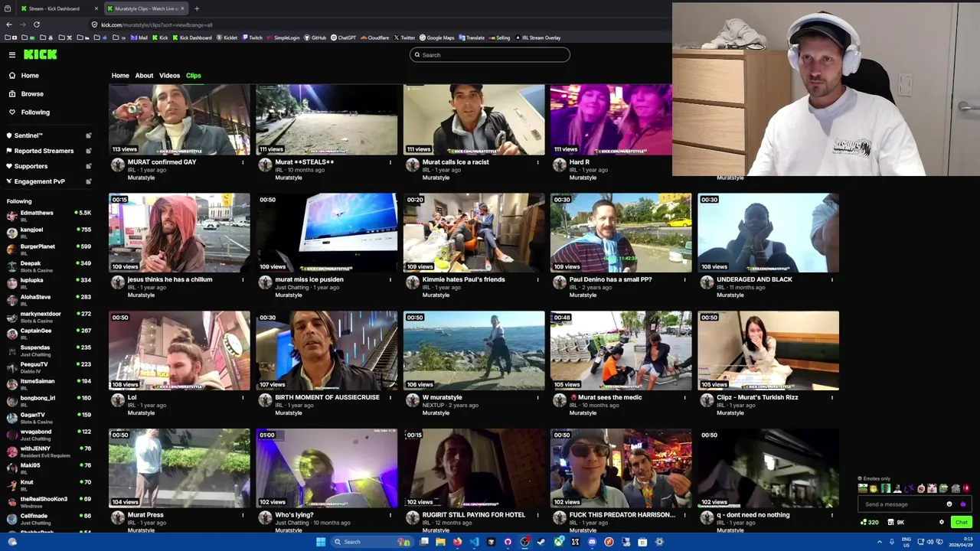This screenshot has height=551, width=980.
Task: Open a new browser tab
Action: coord(197,8)
